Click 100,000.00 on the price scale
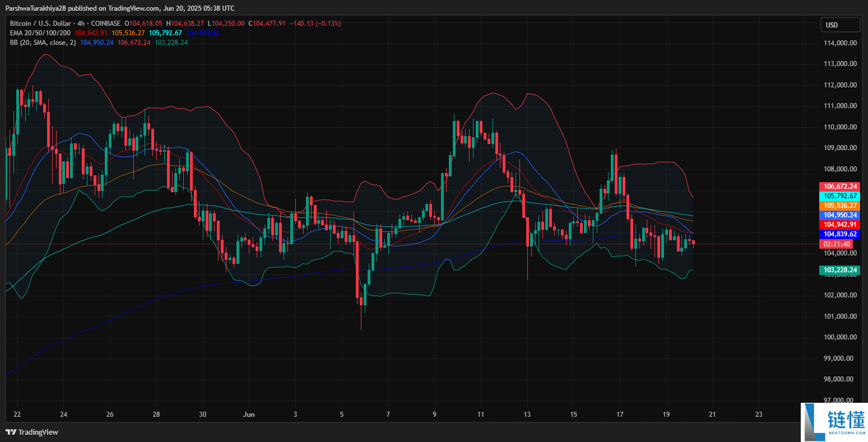The height and width of the screenshot is (442, 868). 837,337
